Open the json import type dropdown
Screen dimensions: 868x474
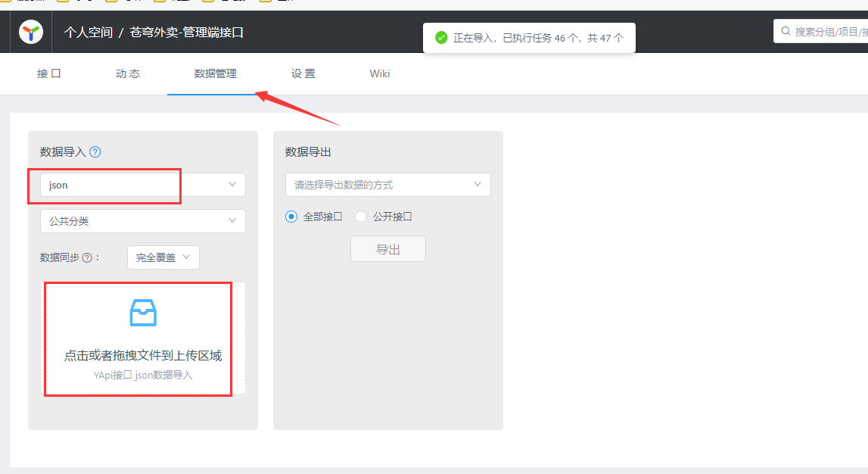143,185
